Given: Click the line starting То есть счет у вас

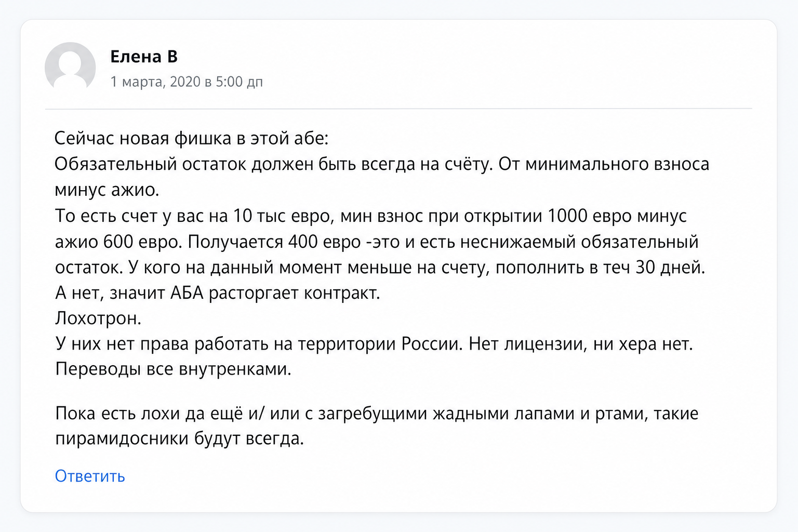Looking at the screenshot, I should pos(371,216).
